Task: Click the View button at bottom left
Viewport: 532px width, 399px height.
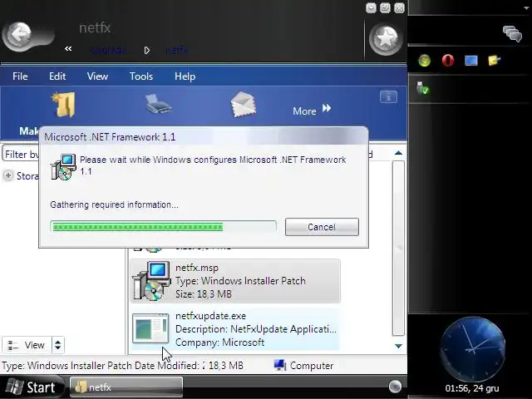Action: point(27,345)
